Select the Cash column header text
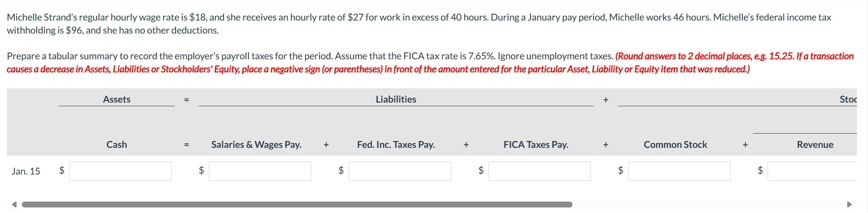The image size is (868, 213). point(117,144)
